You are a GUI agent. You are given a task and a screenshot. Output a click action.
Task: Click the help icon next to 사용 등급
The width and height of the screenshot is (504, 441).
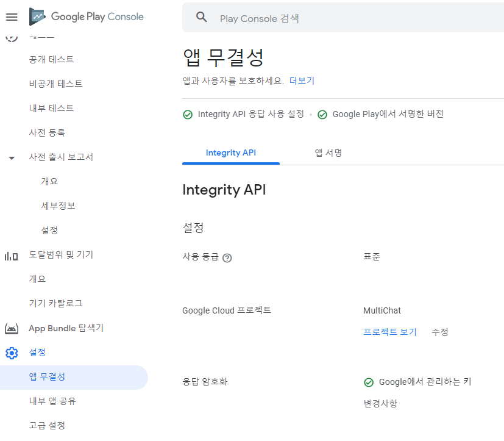227,258
